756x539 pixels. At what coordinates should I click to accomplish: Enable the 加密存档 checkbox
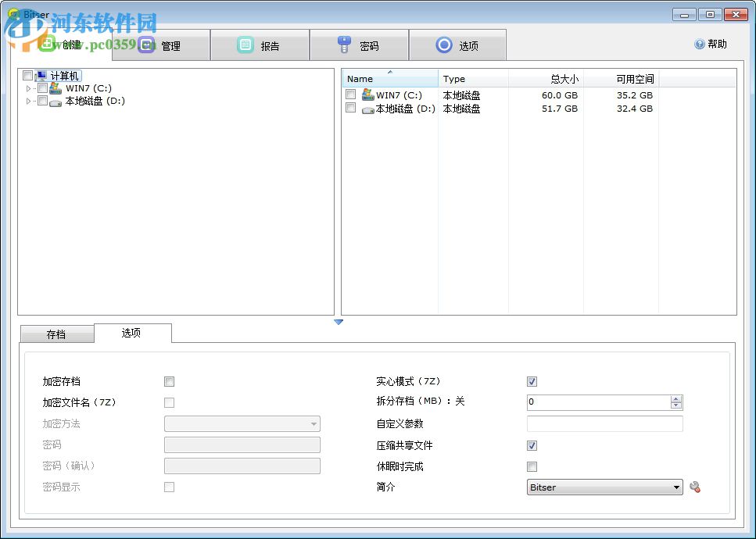pyautogui.click(x=169, y=381)
